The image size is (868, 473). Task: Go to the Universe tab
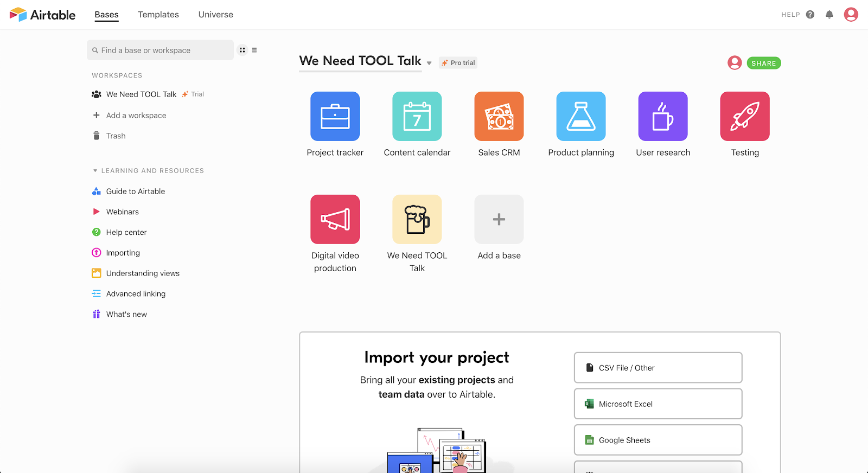pos(216,15)
